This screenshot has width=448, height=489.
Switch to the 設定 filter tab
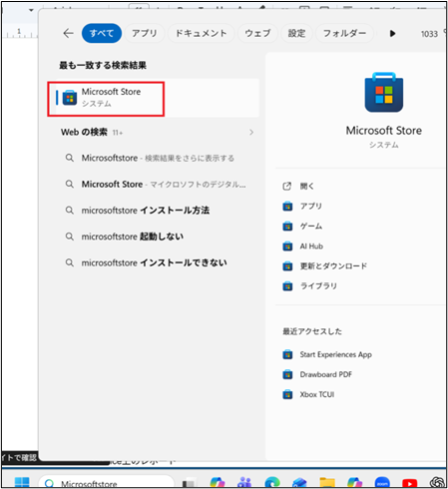pyautogui.click(x=296, y=33)
